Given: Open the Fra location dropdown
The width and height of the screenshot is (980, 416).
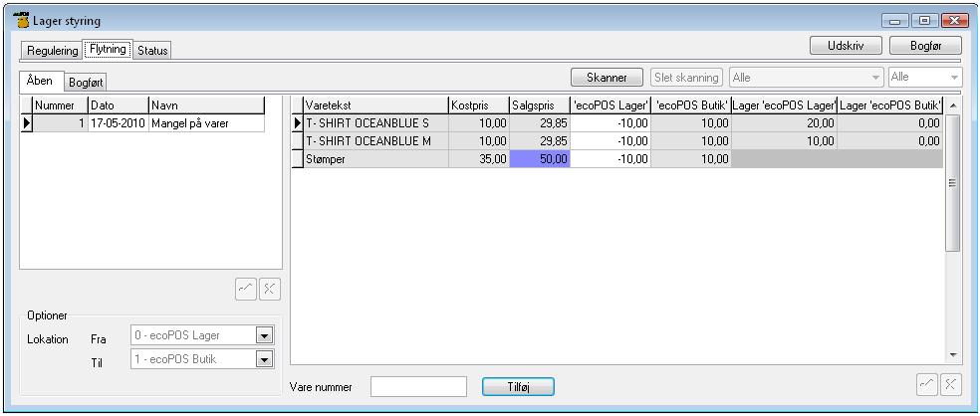Looking at the screenshot, I should pos(264,336).
